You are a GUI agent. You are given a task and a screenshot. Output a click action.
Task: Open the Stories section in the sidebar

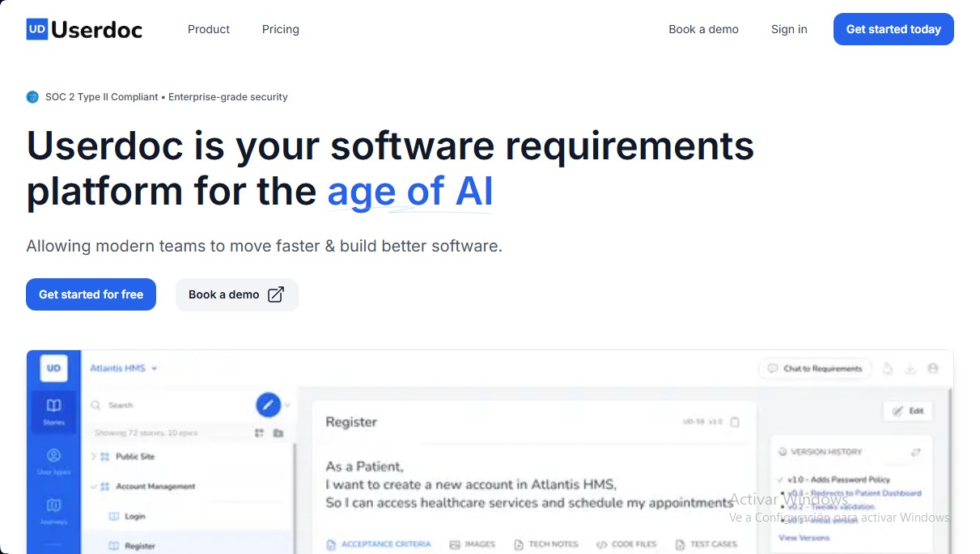(x=53, y=410)
